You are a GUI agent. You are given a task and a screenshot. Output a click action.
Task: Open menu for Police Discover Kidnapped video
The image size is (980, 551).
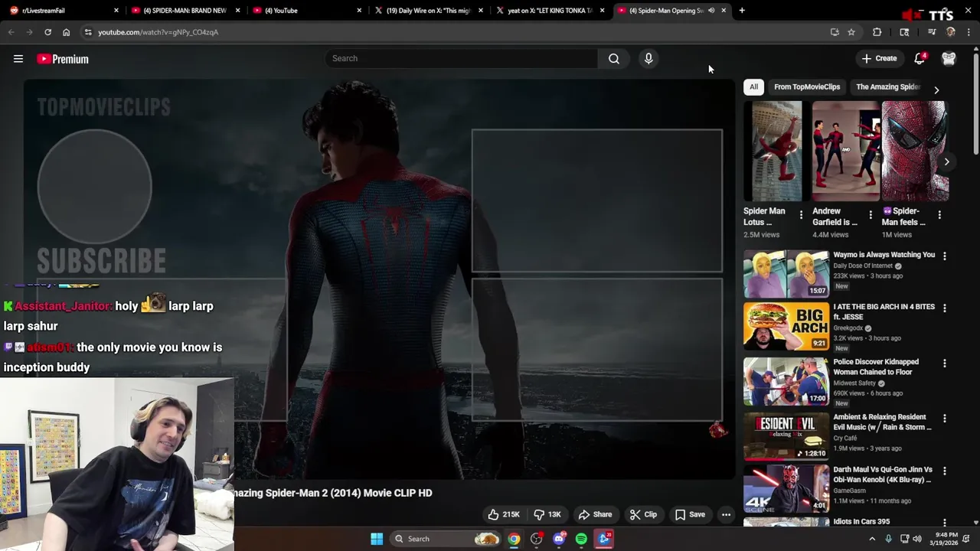pyautogui.click(x=944, y=363)
